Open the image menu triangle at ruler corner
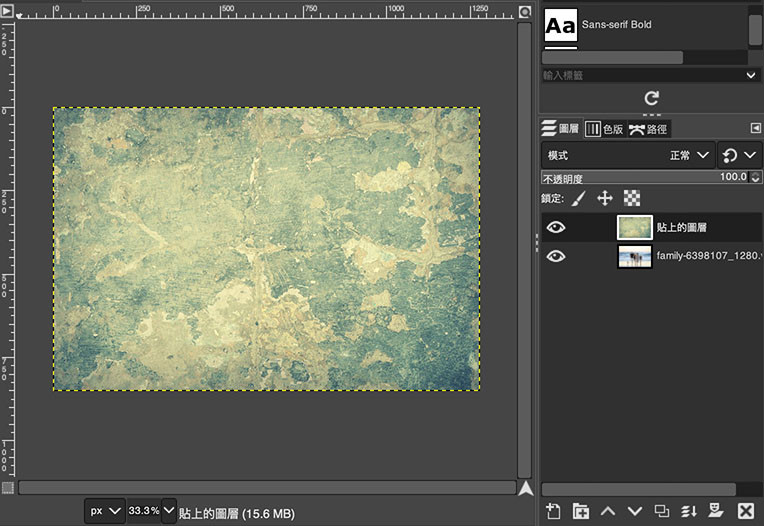Image resolution: width=764 pixels, height=526 pixels. click(7, 10)
